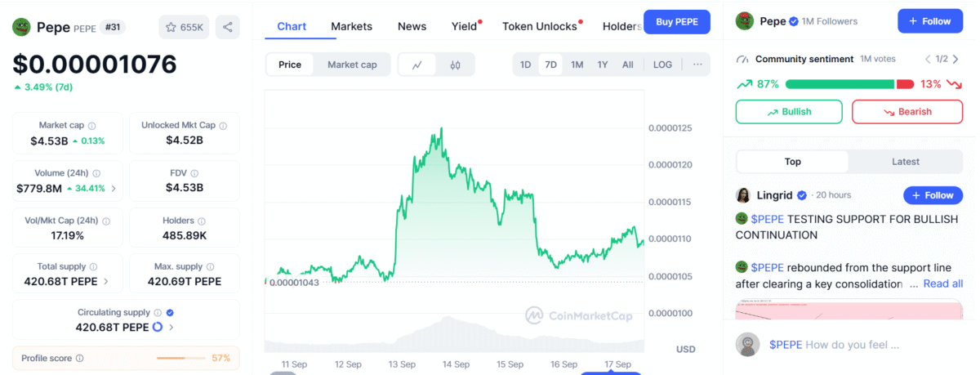Set chart range to 1Y
Viewport: 980px width, 375px height.
click(x=603, y=65)
